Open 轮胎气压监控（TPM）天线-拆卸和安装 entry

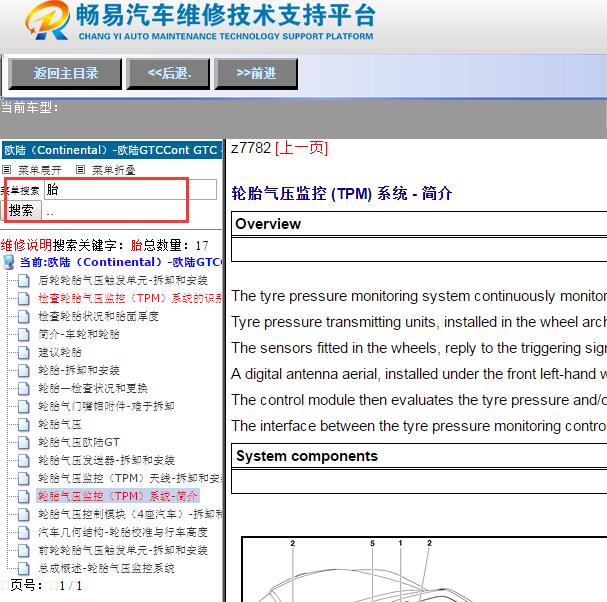point(130,479)
